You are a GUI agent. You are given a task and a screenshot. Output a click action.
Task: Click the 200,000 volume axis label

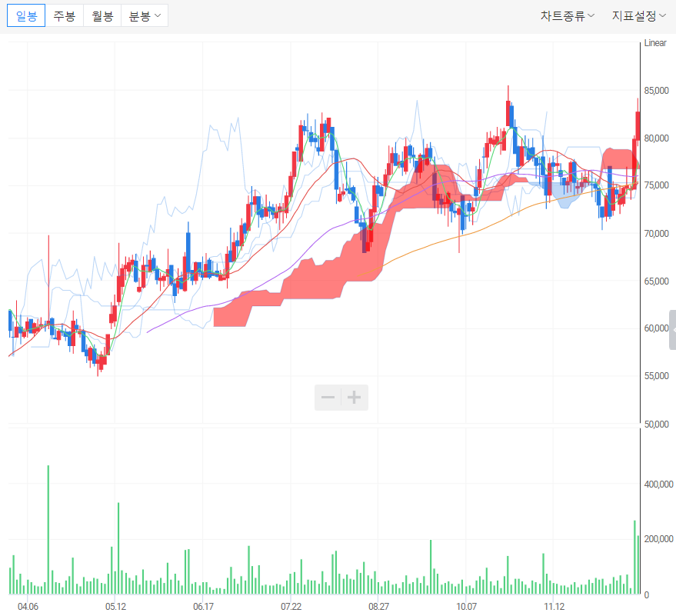tap(658, 538)
